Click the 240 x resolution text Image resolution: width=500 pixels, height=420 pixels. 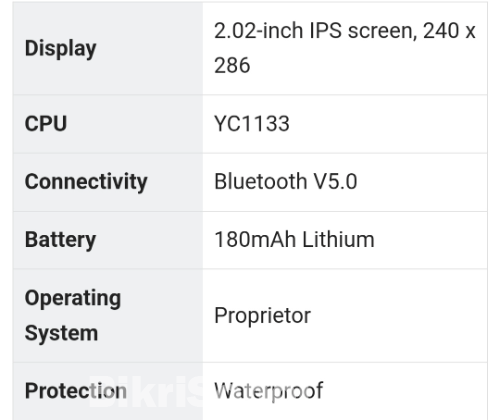coord(449,31)
